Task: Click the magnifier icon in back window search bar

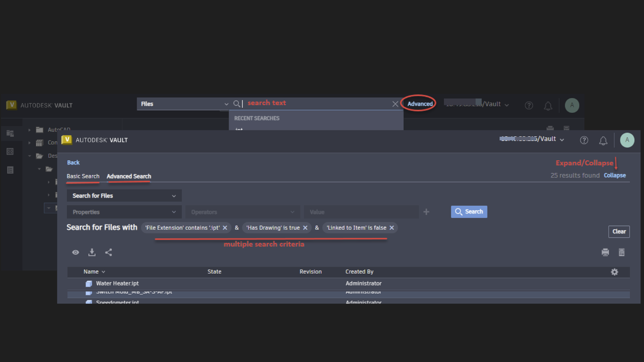Action: [x=237, y=104]
